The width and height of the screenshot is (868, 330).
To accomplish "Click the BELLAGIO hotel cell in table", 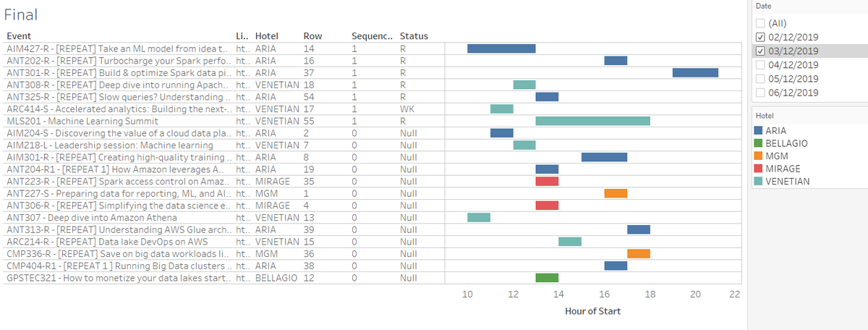I will coord(278,278).
